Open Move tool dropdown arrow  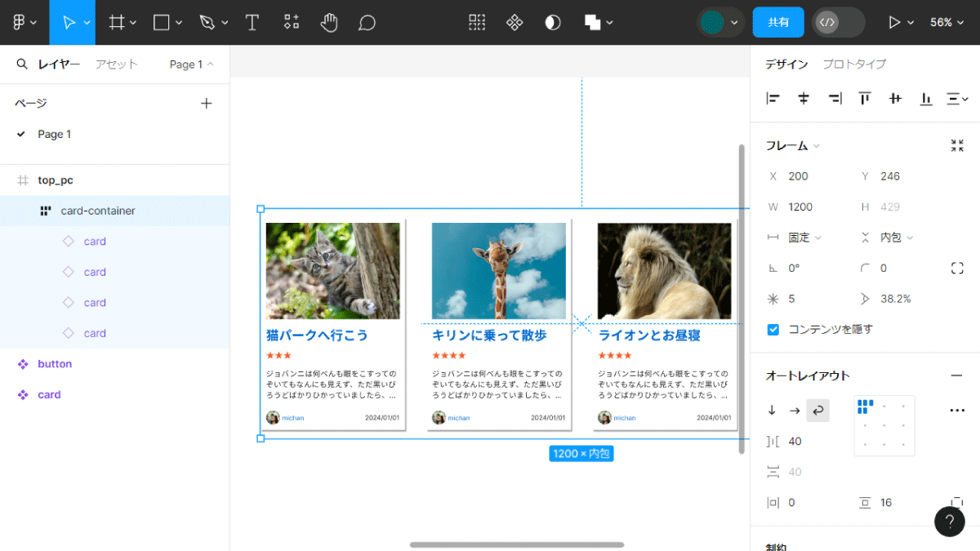(x=87, y=23)
